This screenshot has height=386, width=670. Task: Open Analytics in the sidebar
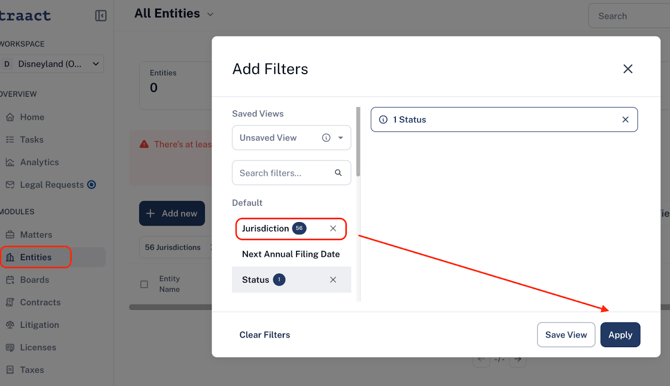(39, 162)
